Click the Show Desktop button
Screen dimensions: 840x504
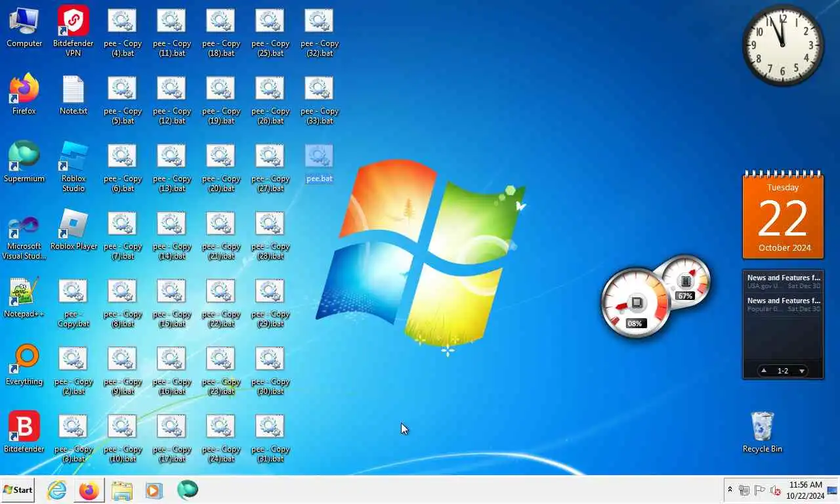click(833, 490)
